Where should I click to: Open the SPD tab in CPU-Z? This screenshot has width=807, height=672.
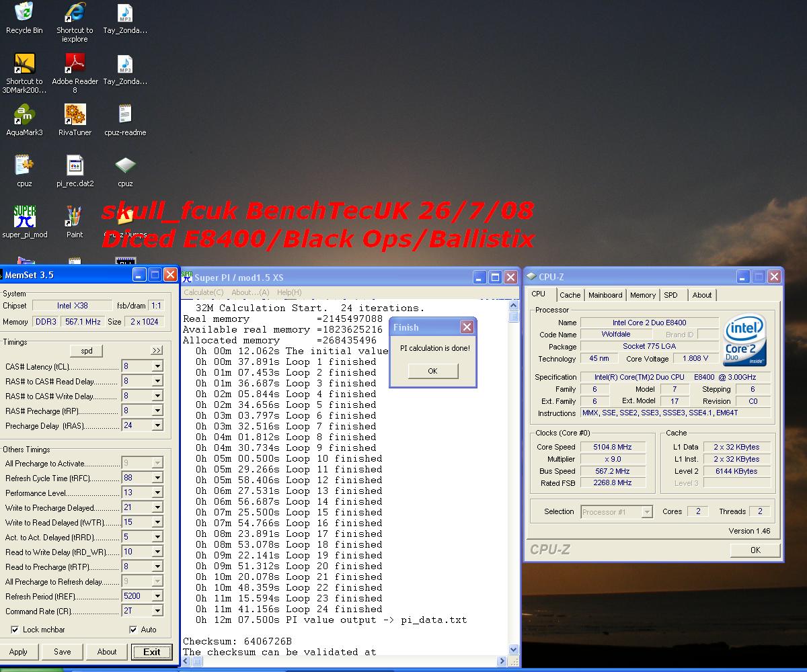coord(670,295)
